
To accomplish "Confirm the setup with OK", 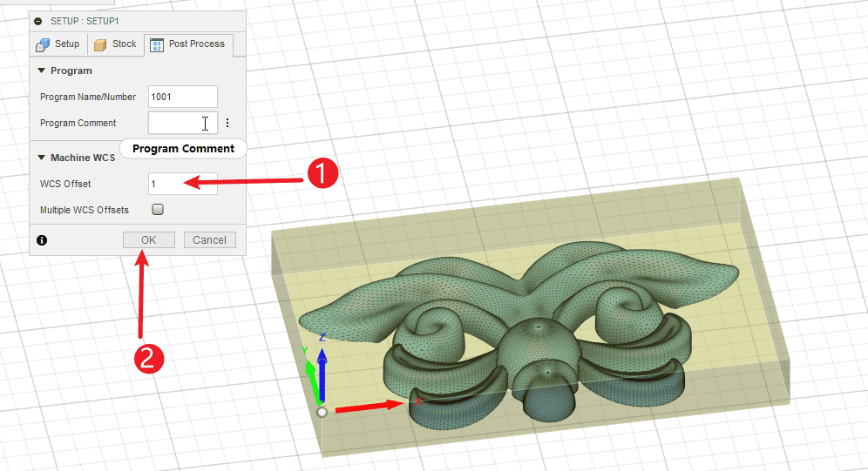I will click(149, 240).
